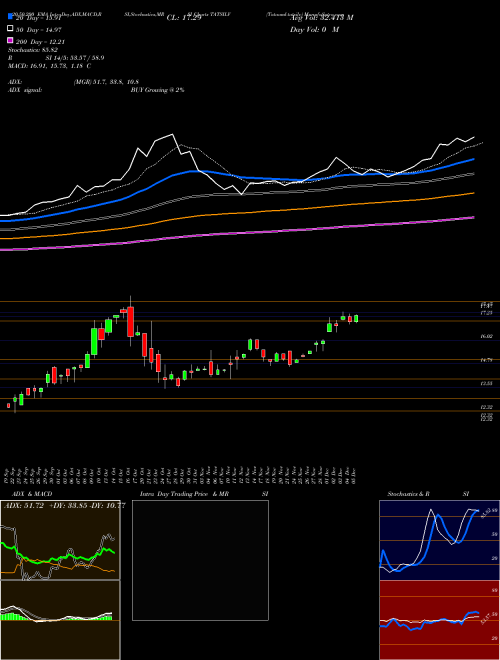Click the white 30 Day legend swatch

[x=10, y=29]
